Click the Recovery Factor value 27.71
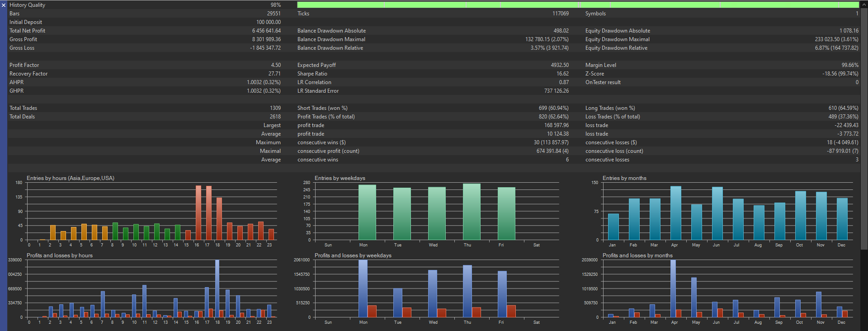868x331 pixels. point(274,74)
